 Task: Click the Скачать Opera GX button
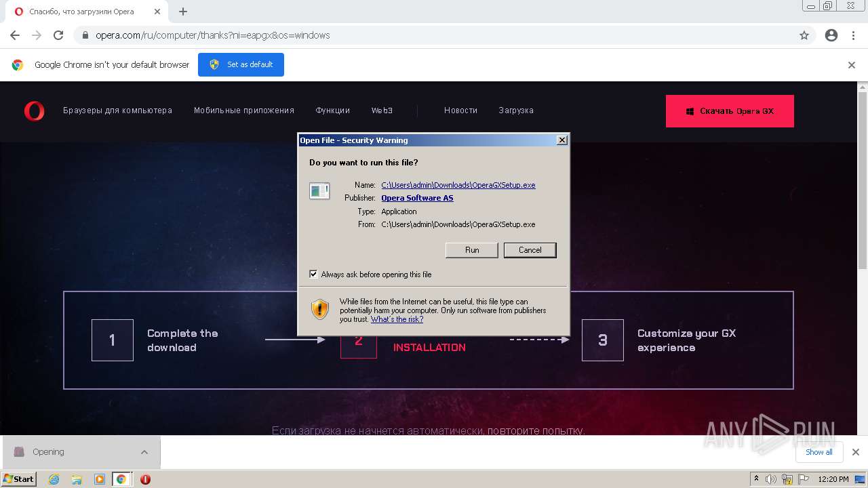(x=730, y=111)
